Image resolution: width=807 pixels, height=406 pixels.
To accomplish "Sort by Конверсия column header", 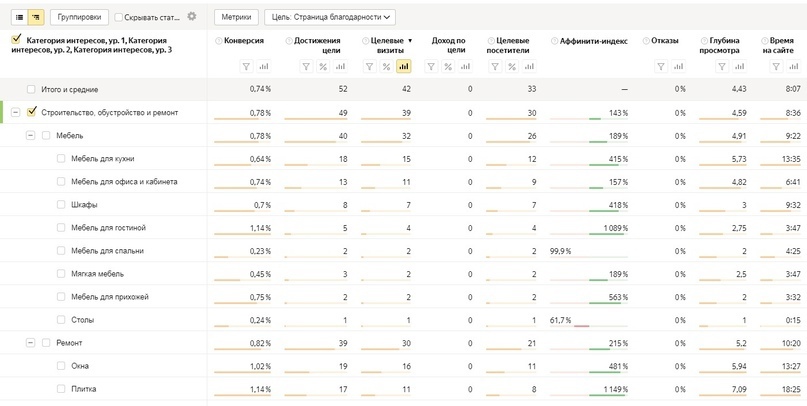I will (244, 41).
